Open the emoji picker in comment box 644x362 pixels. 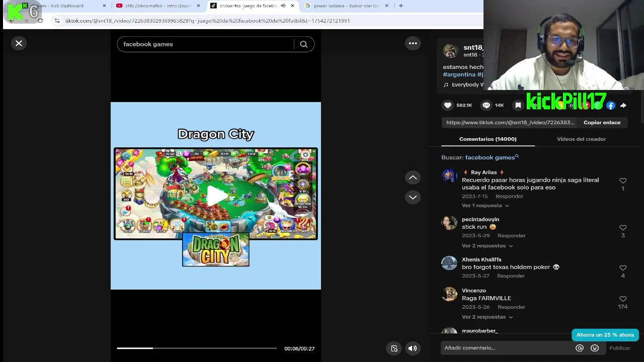coord(595,348)
